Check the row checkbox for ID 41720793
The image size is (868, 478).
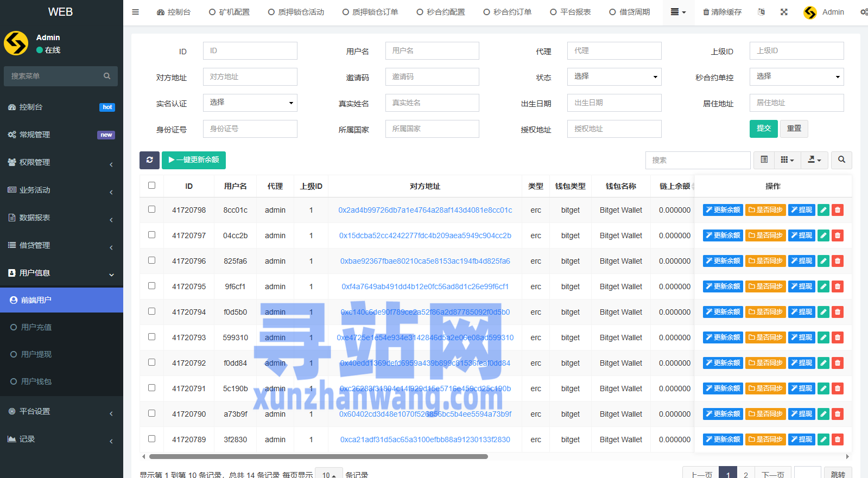click(151, 337)
